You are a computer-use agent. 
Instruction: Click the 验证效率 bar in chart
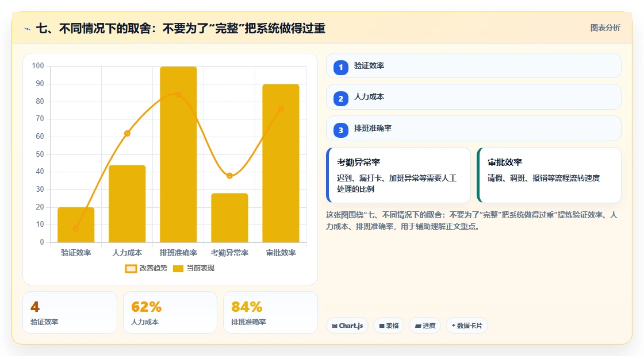coord(76,225)
